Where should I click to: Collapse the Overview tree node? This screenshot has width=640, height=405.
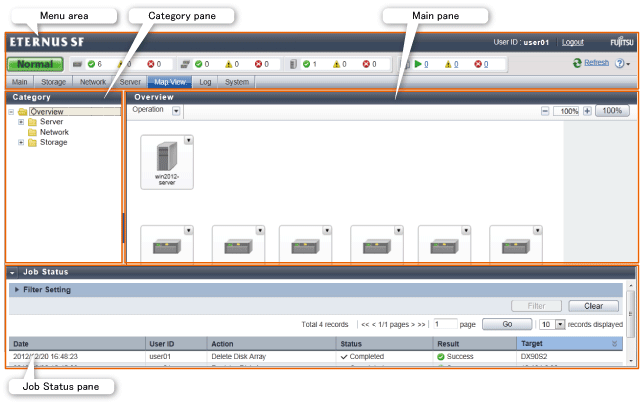tap(11, 111)
